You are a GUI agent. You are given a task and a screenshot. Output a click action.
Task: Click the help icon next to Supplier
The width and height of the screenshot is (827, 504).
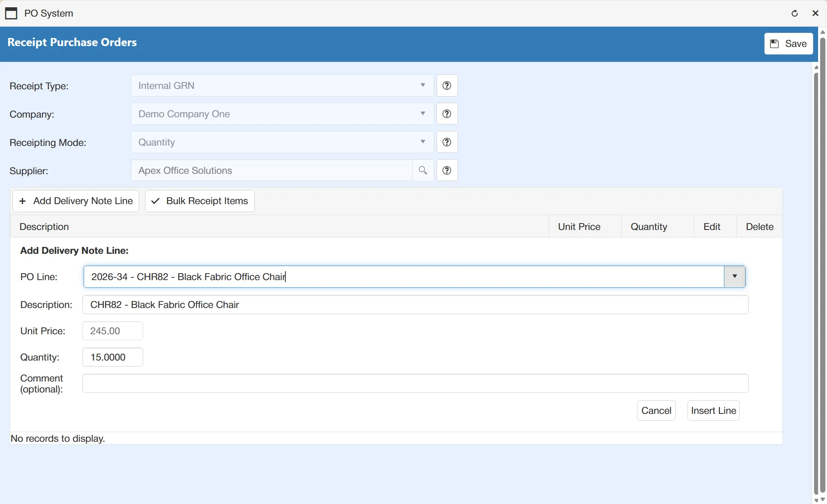447,171
